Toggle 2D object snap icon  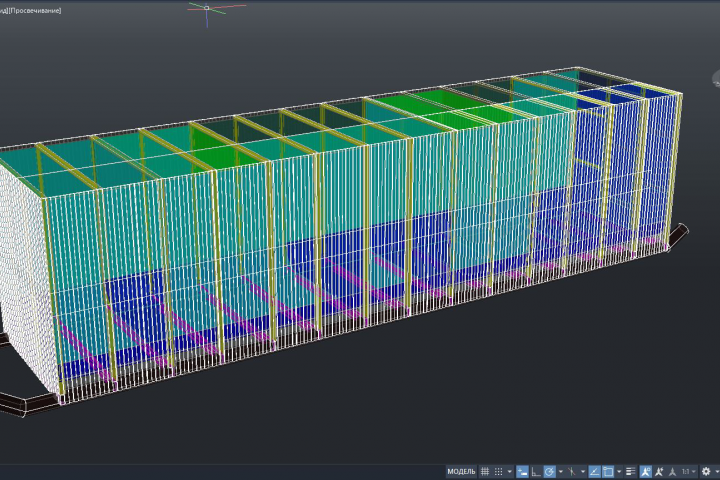[608, 472]
